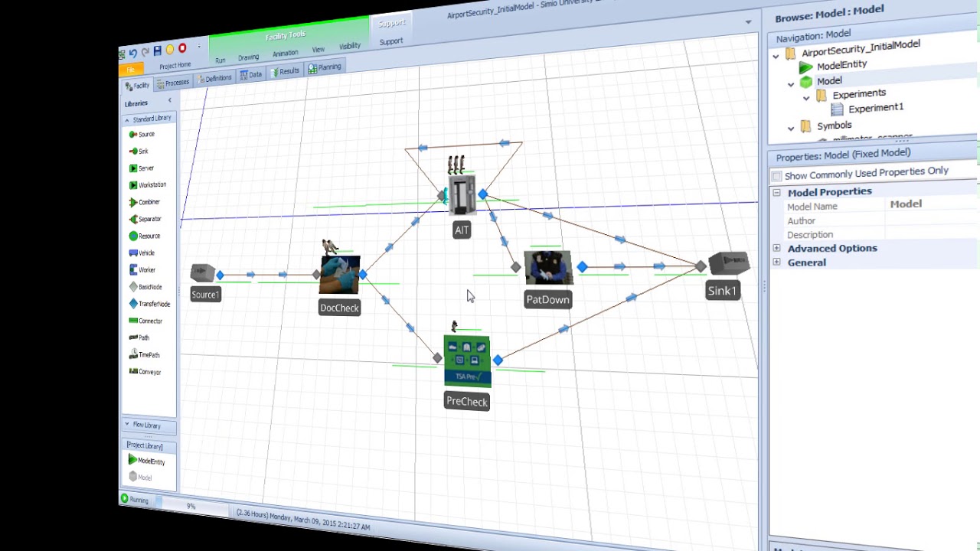
Task: Select the Separator object in Standard Library
Action: pos(145,219)
